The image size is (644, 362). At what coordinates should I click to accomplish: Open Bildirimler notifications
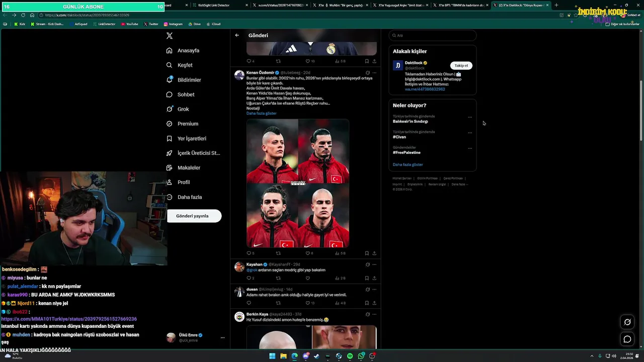(x=184, y=80)
